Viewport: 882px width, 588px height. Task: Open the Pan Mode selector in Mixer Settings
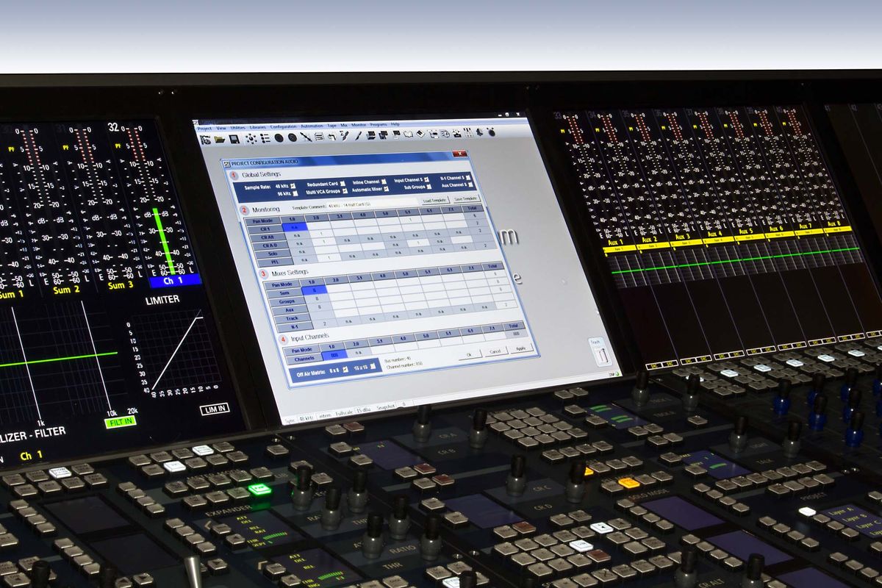point(282,284)
